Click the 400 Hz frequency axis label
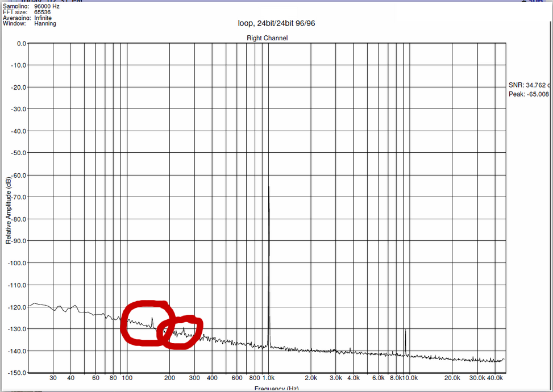Viewport: 553px width, 392px height. click(x=212, y=378)
